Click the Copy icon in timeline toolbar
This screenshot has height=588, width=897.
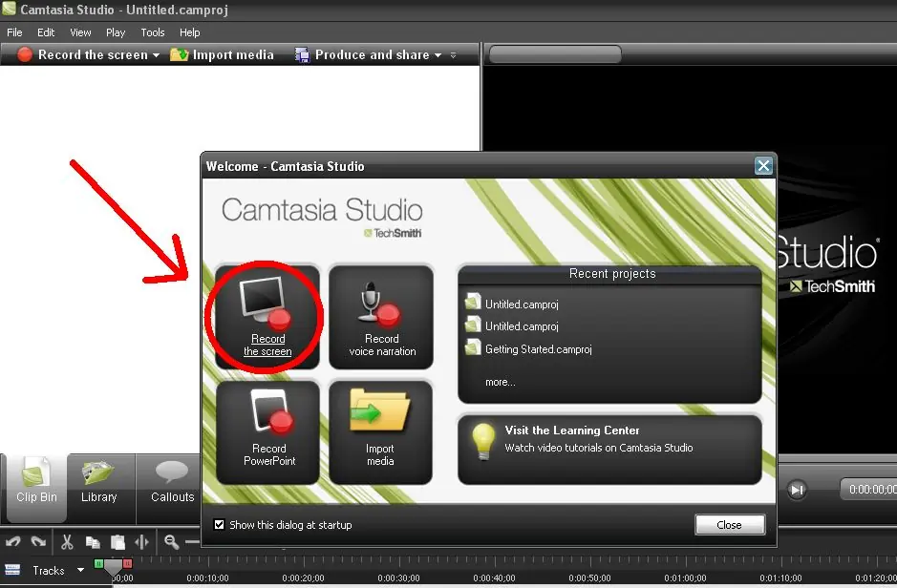click(92, 542)
